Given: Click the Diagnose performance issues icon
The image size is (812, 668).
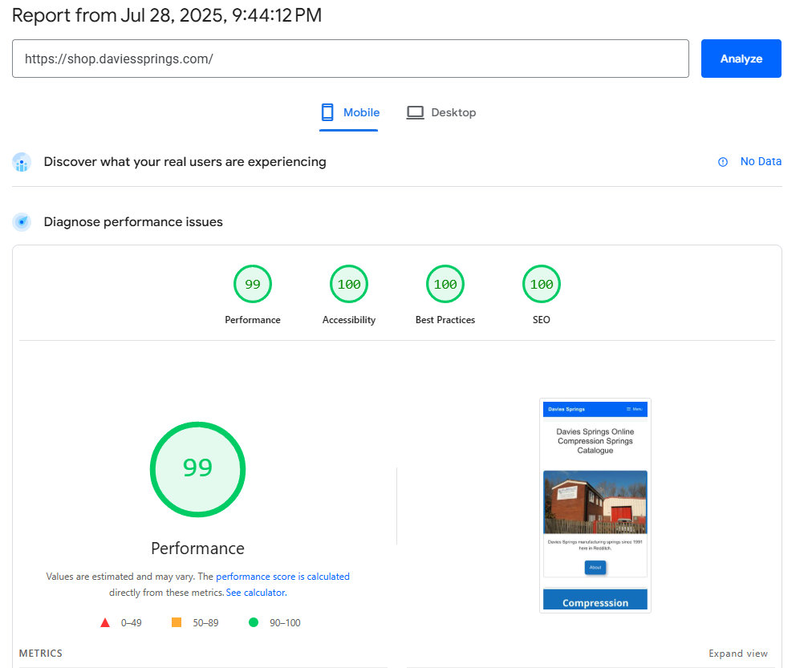Looking at the screenshot, I should (x=22, y=222).
